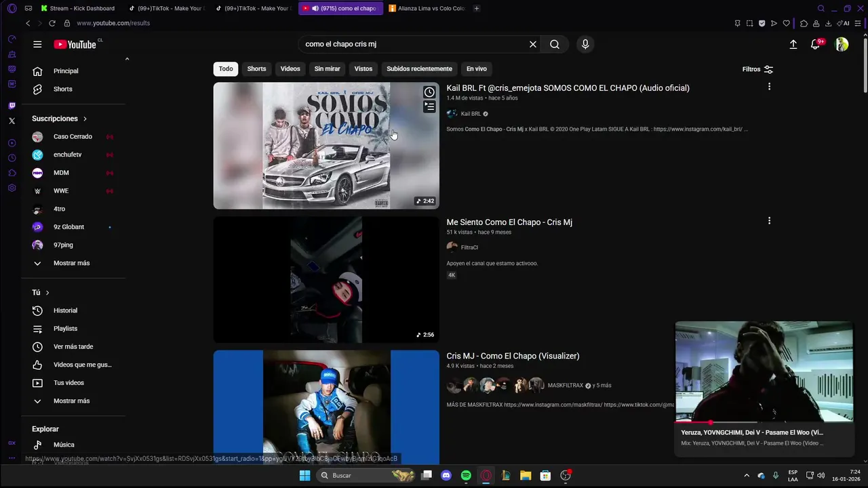This screenshot has height=488, width=868.
Task: Open Somos Como El Chapo video thumbnail
Action: pyautogui.click(x=326, y=146)
